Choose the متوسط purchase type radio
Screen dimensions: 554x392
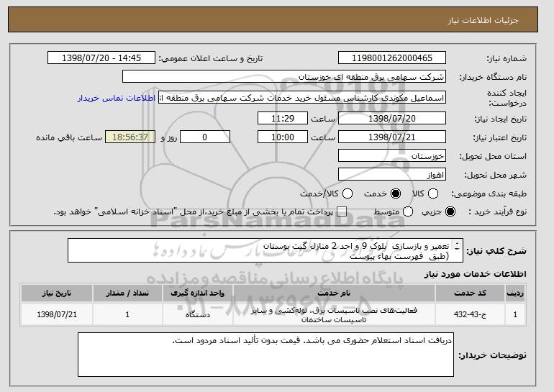tap(408, 211)
